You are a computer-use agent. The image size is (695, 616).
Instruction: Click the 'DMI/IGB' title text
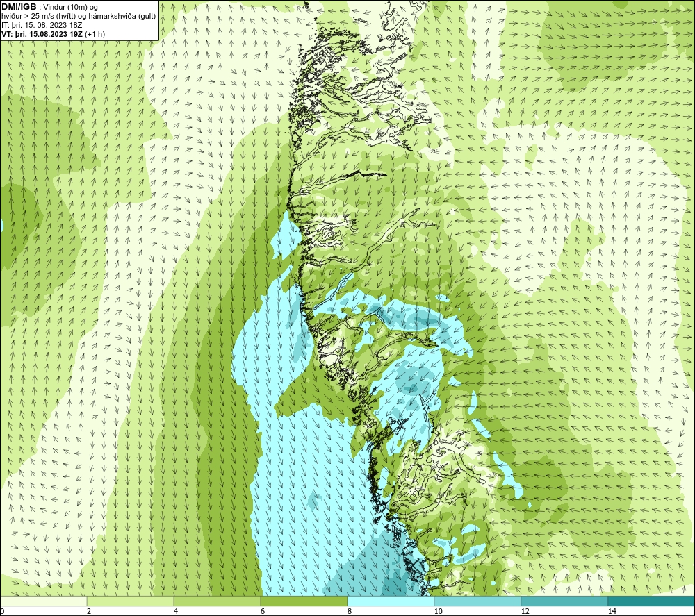tap(19, 7)
